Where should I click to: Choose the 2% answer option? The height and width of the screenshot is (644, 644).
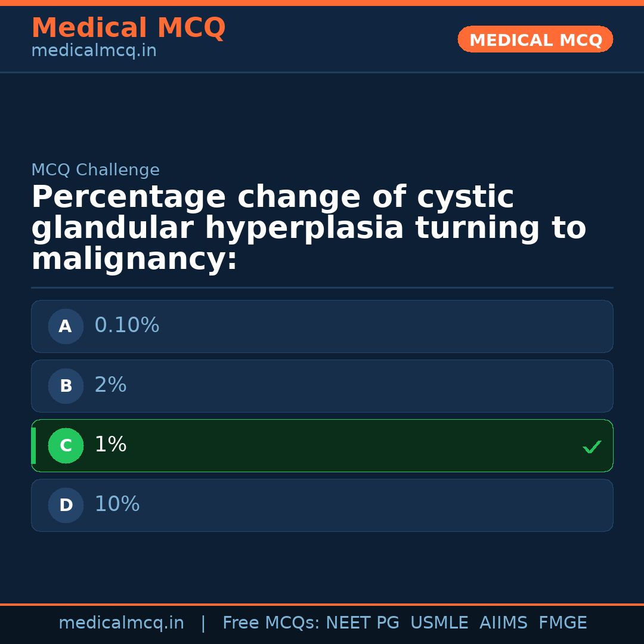[322, 386]
